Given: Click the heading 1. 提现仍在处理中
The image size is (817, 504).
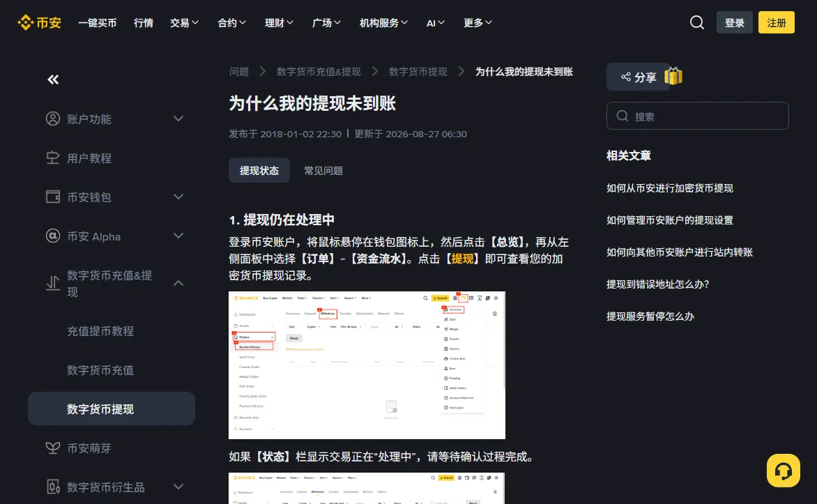Looking at the screenshot, I should coord(282,220).
